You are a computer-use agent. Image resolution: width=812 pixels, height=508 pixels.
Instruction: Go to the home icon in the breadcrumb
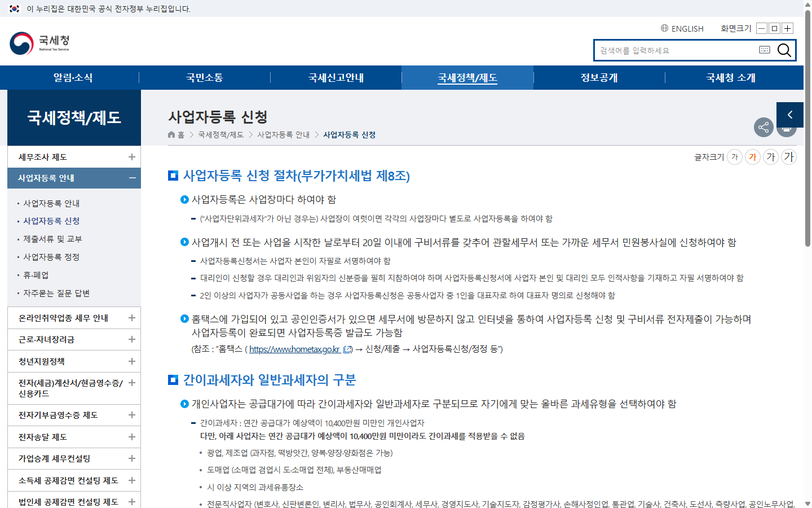pos(171,134)
